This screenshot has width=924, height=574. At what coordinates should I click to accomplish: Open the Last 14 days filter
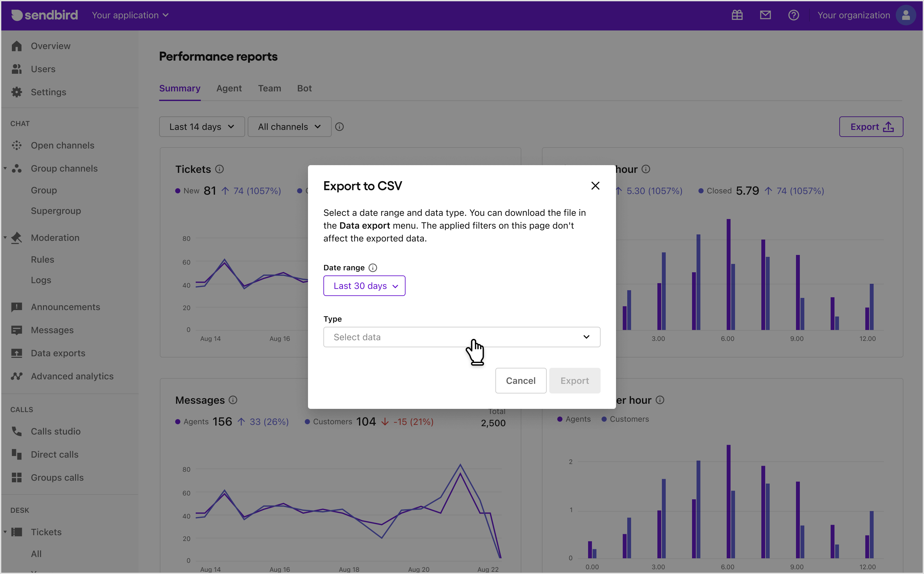coord(202,127)
